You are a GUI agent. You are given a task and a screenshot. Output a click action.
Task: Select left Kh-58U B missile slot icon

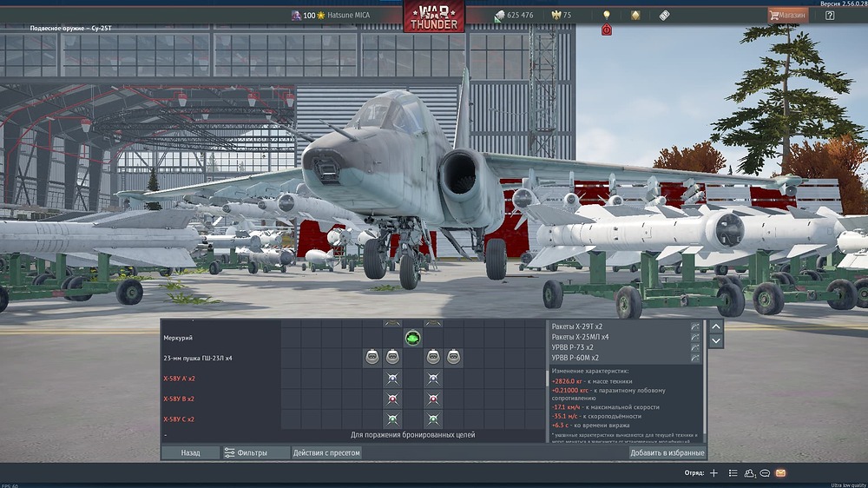click(392, 399)
